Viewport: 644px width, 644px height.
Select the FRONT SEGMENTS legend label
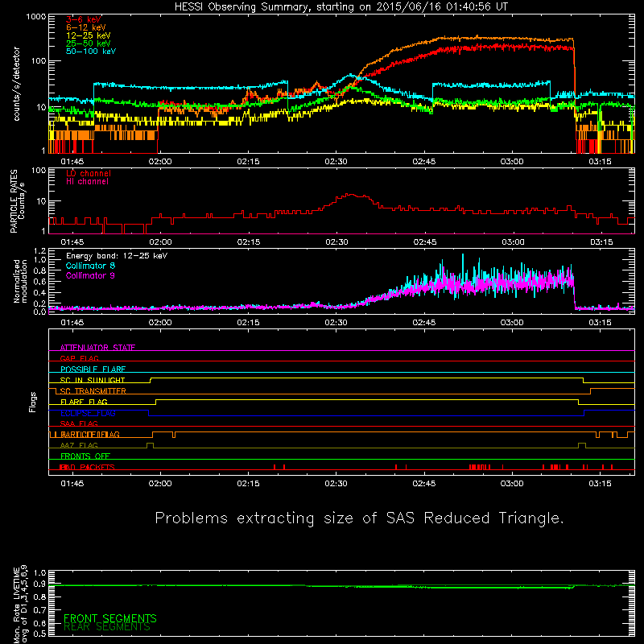pos(110,618)
